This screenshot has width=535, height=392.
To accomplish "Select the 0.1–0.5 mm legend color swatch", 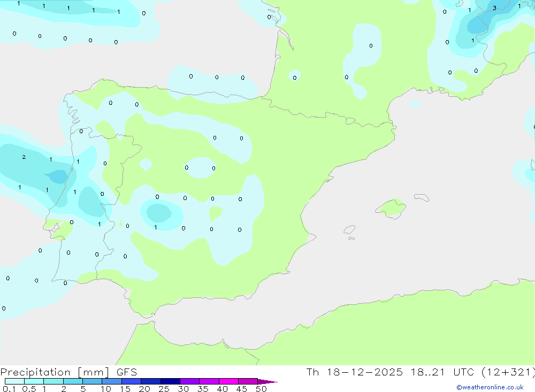I will point(14,381).
